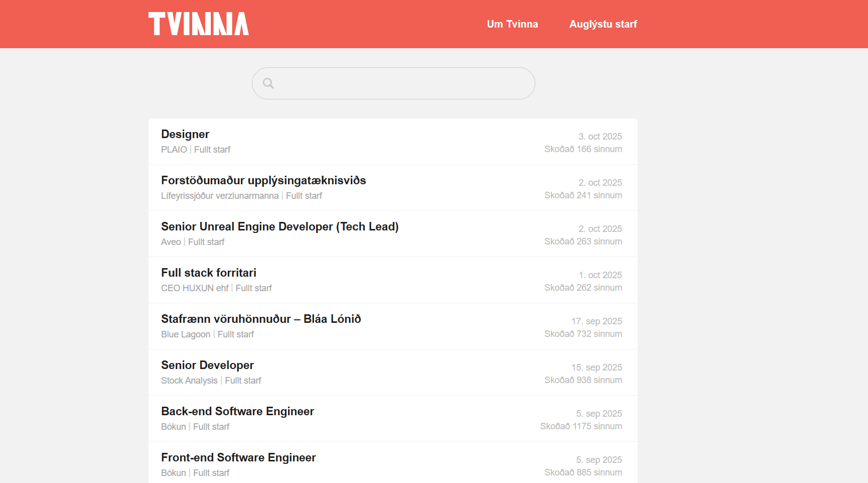Viewport: 868px width, 483px height.
Task: Click the date on the Designer listing
Action: tap(600, 136)
